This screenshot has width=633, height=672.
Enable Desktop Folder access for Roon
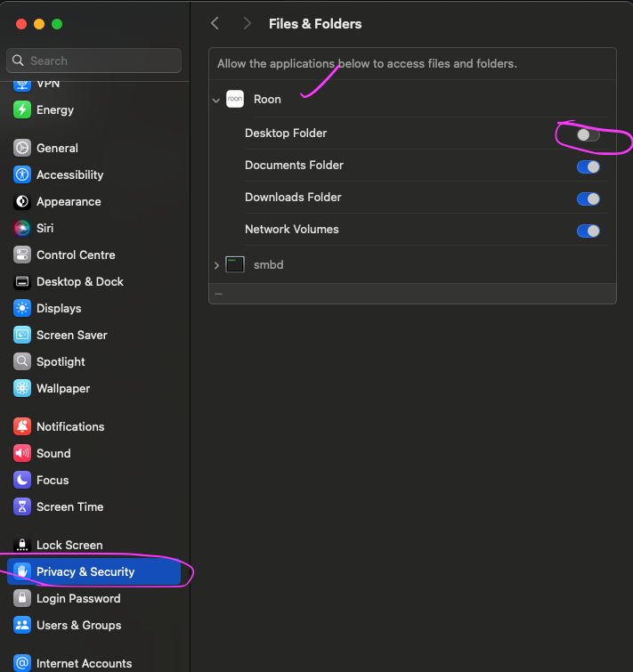coord(588,135)
